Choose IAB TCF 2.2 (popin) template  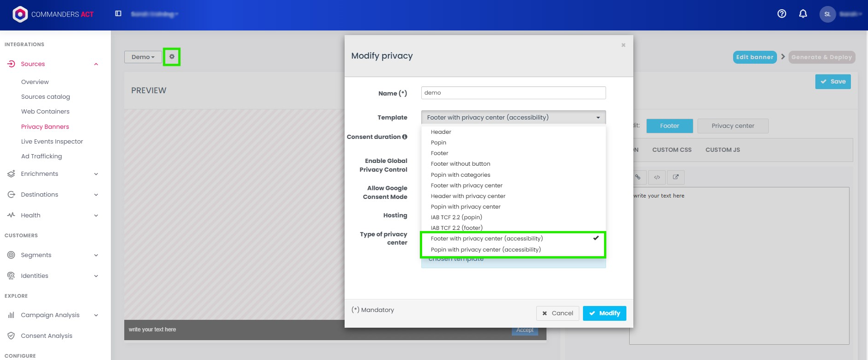[456, 217]
